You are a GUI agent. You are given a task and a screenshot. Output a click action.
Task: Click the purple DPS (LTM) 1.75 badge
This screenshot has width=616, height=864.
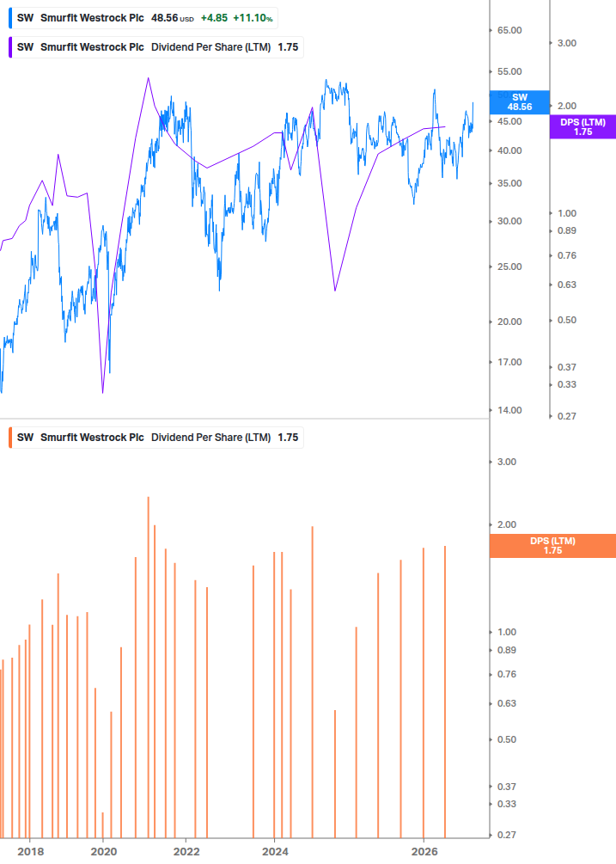(583, 126)
